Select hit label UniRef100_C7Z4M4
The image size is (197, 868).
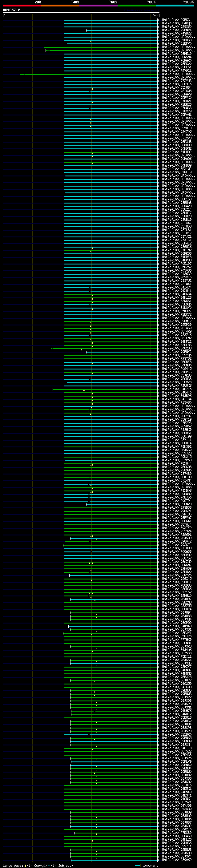coord(177,481)
